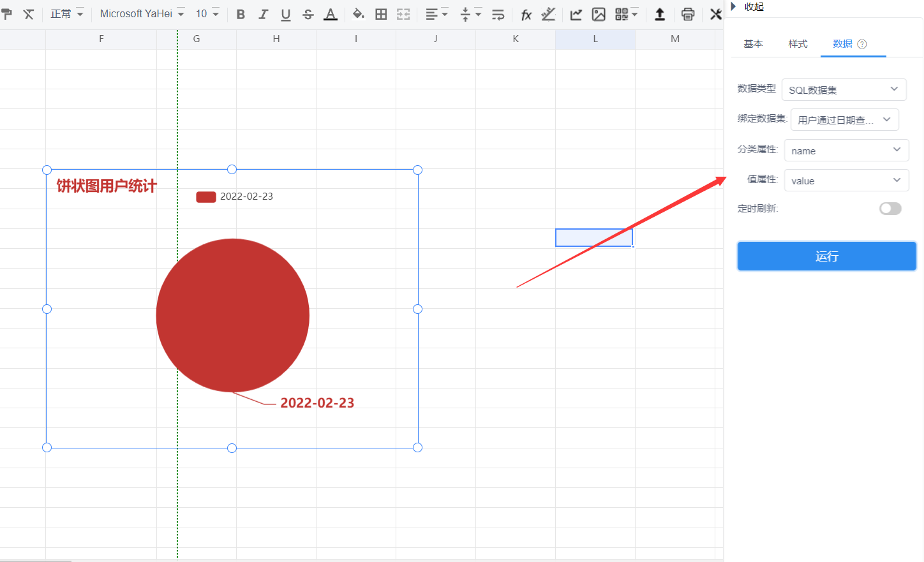Switch to the 数据 tab
924x562 pixels.
click(842, 44)
